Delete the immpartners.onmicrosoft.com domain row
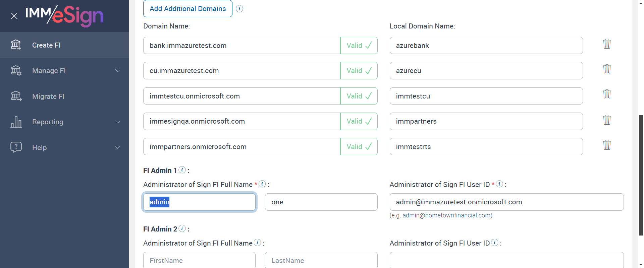Screen dimensions: 644x268 click(x=607, y=145)
